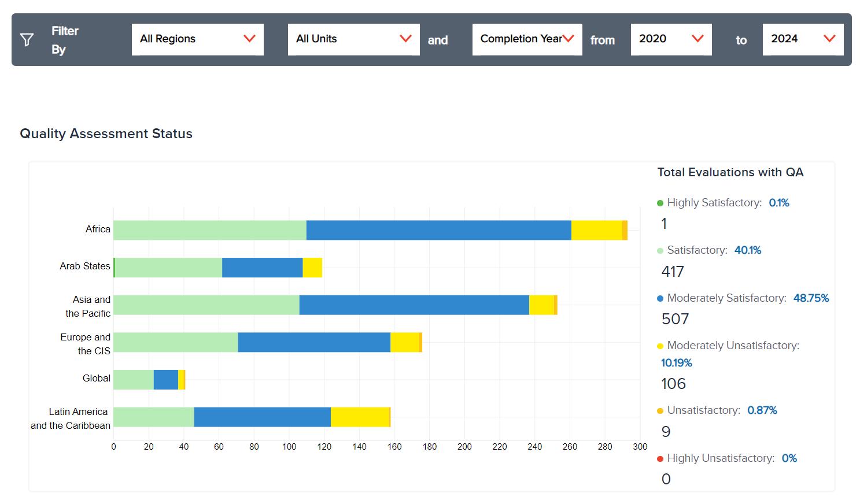Viewport: 860px width, 504px height.
Task: Click the Satisfactory legend label
Action: (697, 250)
